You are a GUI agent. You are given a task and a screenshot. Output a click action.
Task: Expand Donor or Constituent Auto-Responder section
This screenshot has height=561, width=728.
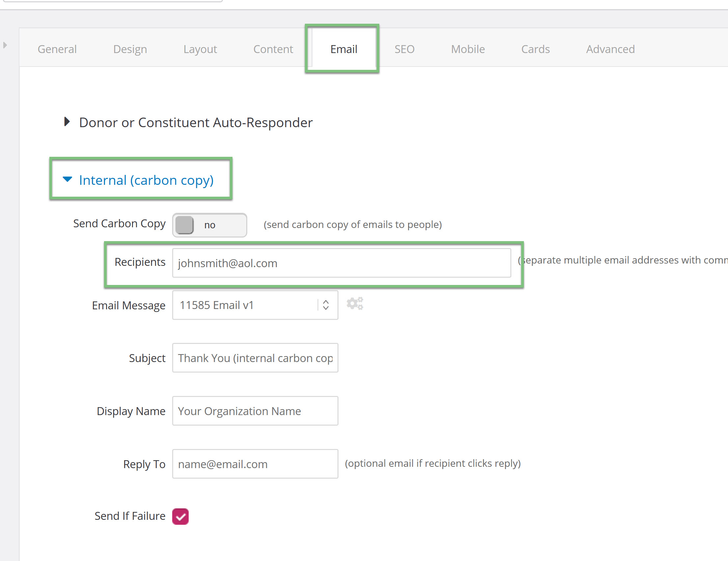[188, 123]
